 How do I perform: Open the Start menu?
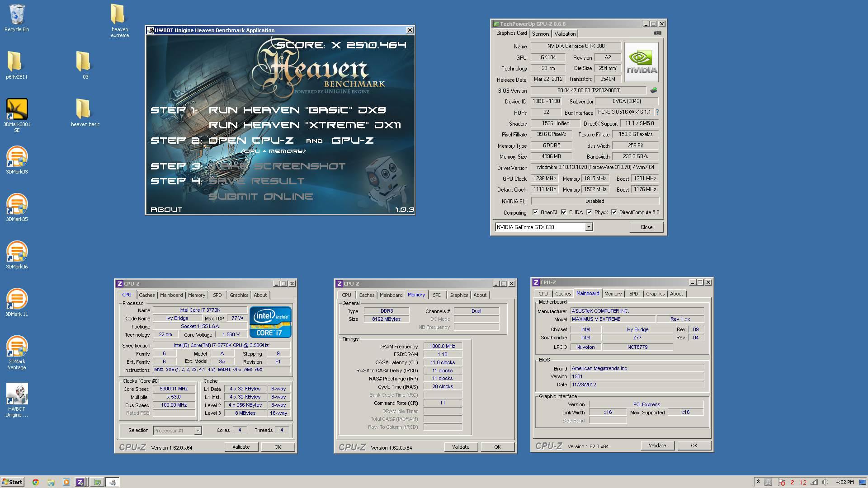[12, 482]
